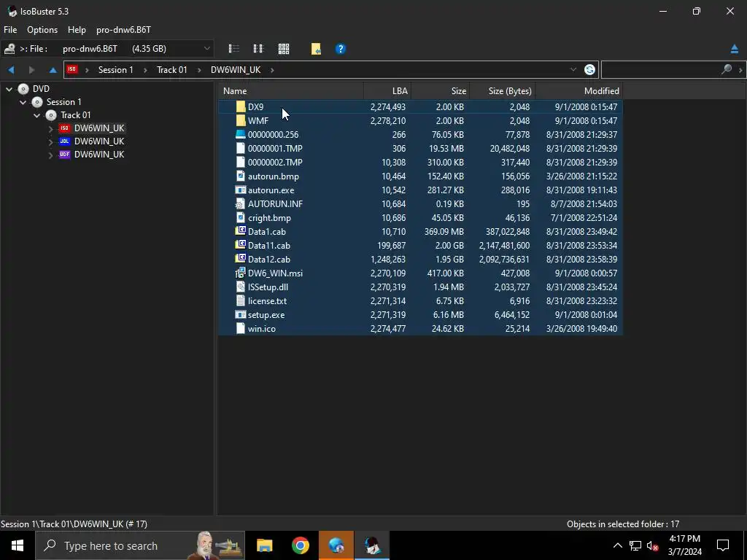Select the UDF DW6WIN_UK file system

coord(99,155)
